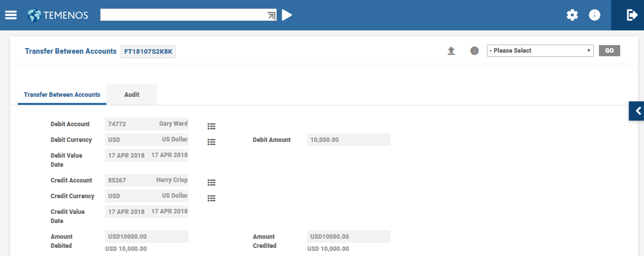Select the Transfer Between Accounts tab
The image size is (644, 256).
pos(62,95)
